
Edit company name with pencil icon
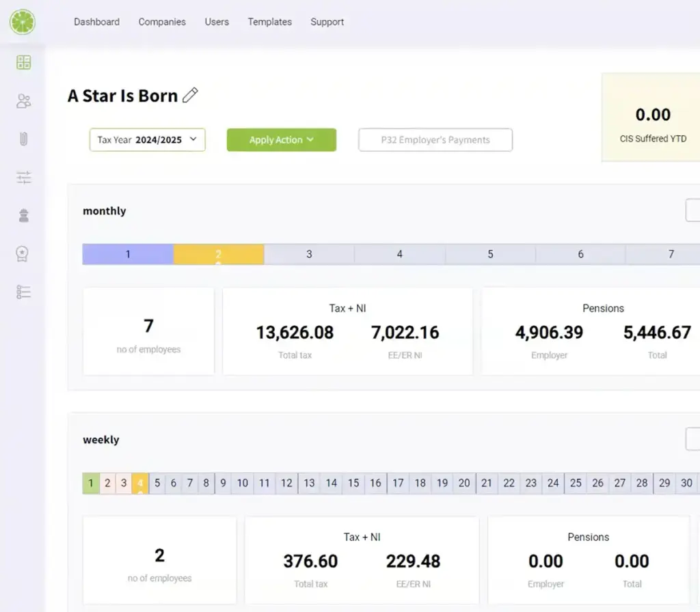pyautogui.click(x=190, y=95)
